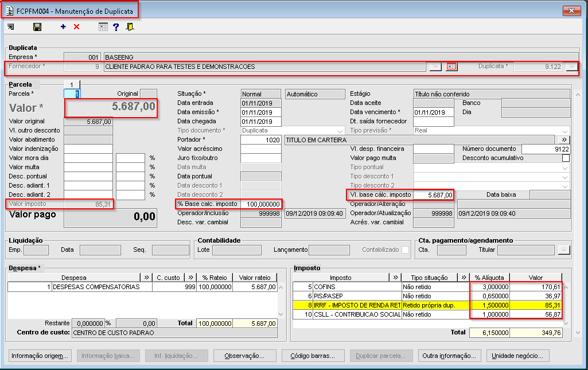Open the gray calendar grid toolbar icon
The image size is (588, 370).
(x=103, y=26)
